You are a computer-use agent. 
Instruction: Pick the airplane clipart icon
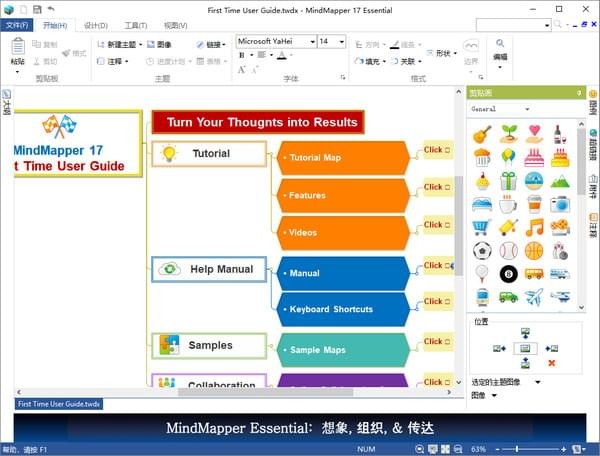click(x=534, y=297)
